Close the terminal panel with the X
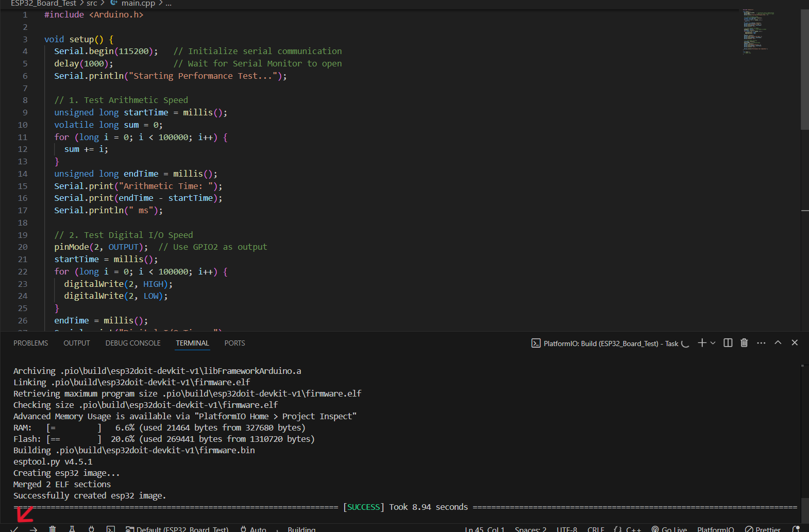This screenshot has height=532, width=809. pyautogui.click(x=795, y=343)
